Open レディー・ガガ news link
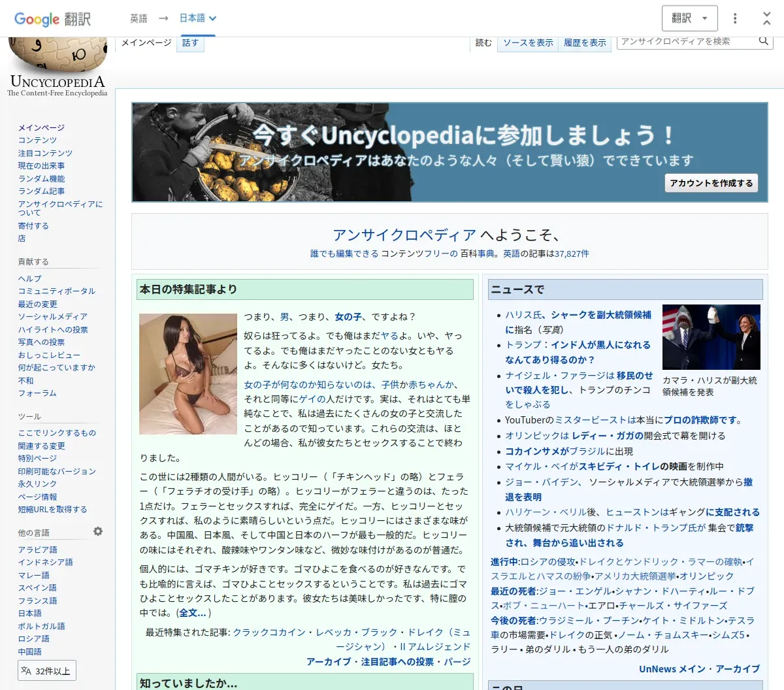784x690 pixels. 607,435
